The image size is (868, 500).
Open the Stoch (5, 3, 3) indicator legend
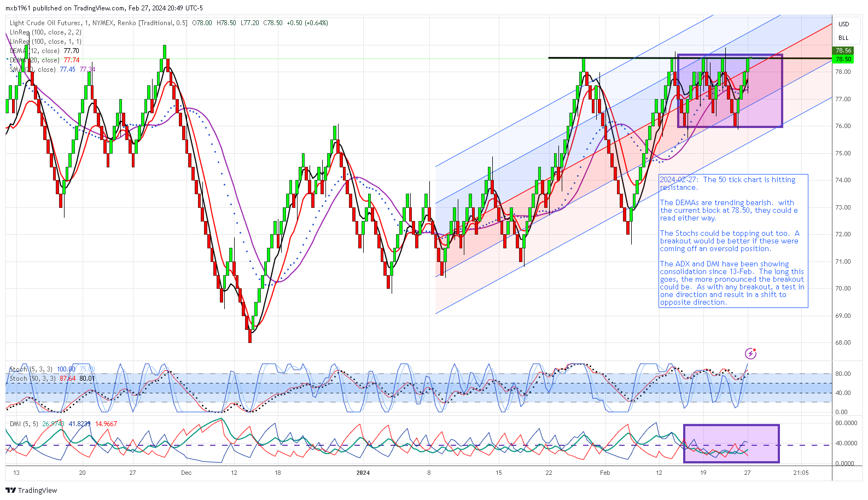point(31,369)
